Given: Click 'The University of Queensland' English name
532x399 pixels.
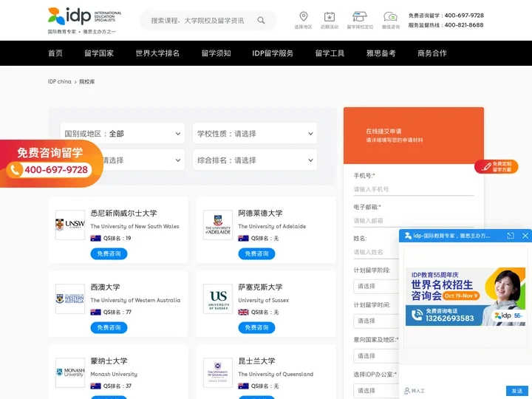Looking at the screenshot, I should click(x=276, y=374).
